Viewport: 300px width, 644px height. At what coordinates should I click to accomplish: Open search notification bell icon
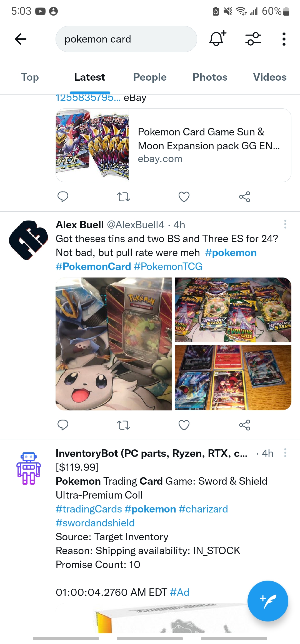click(x=218, y=39)
